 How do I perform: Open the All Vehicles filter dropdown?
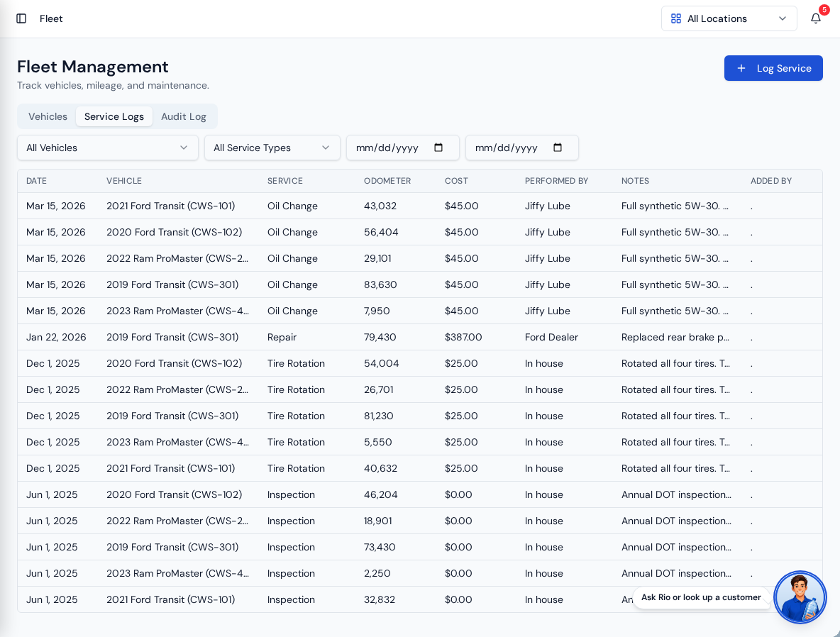pos(108,148)
